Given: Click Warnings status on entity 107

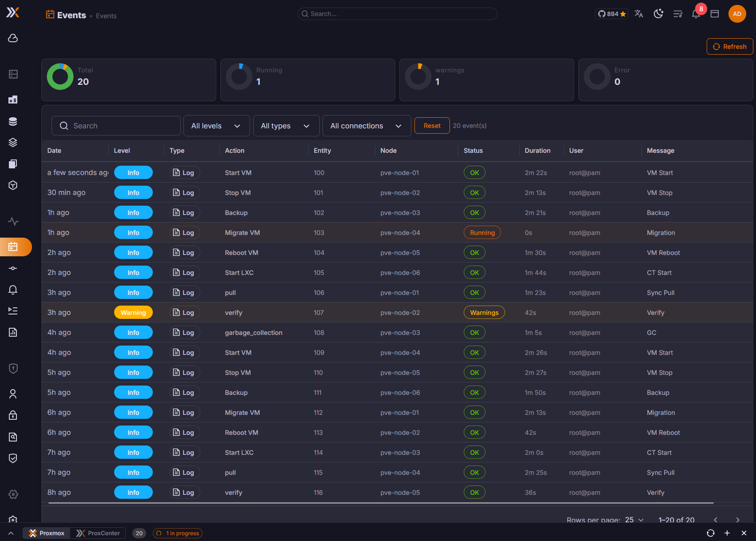Looking at the screenshot, I should 484,312.
